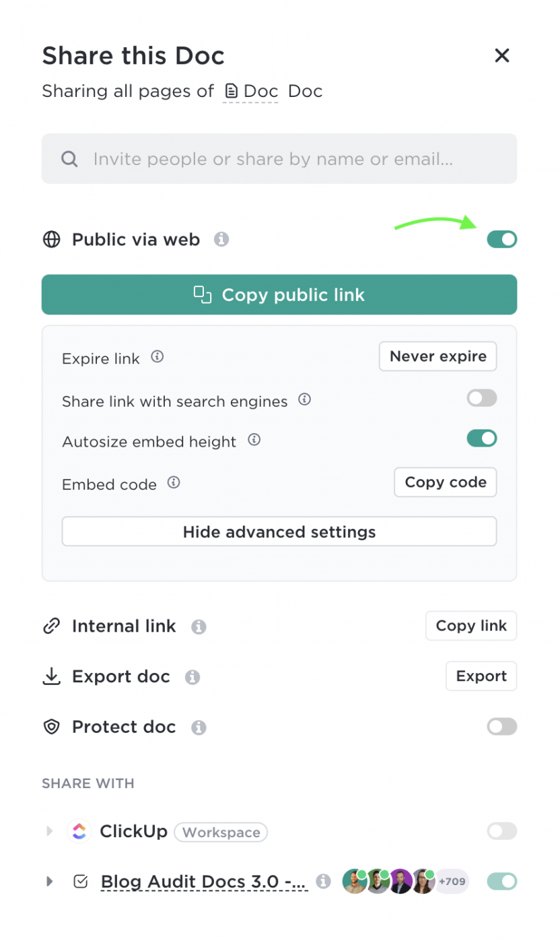
Task: Click the Autosize embed height info icon
Action: tap(254, 440)
